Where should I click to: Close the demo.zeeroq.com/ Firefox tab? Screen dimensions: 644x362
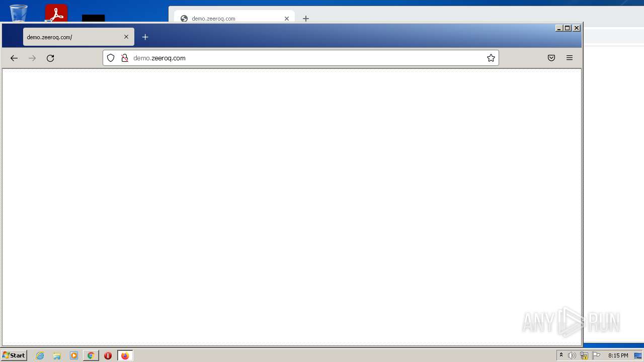[126, 37]
